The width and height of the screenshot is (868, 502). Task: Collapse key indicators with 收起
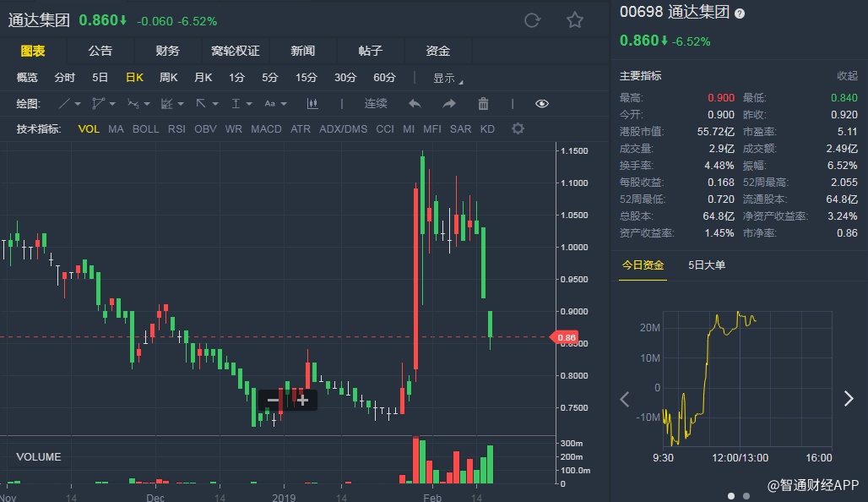(x=847, y=76)
